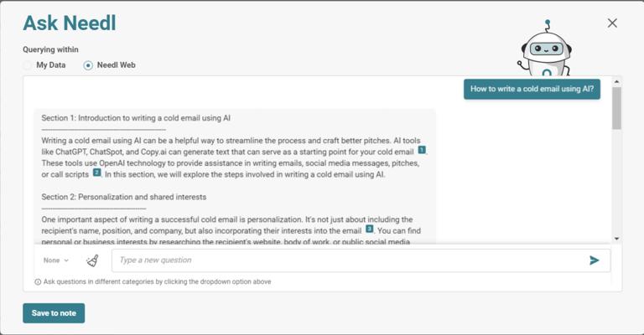The width and height of the screenshot is (644, 335).
Task: Click the 'How to write a cold email' question bubble
Action: [x=532, y=89]
